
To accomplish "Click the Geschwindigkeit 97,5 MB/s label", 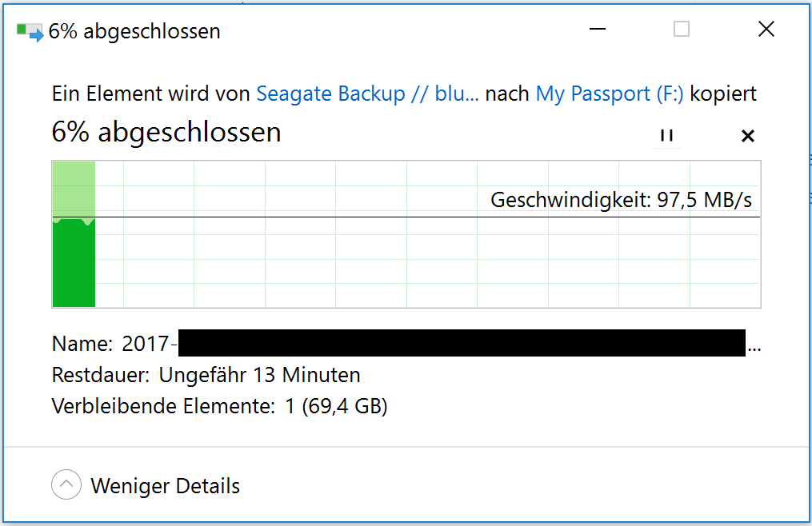I will (621, 200).
